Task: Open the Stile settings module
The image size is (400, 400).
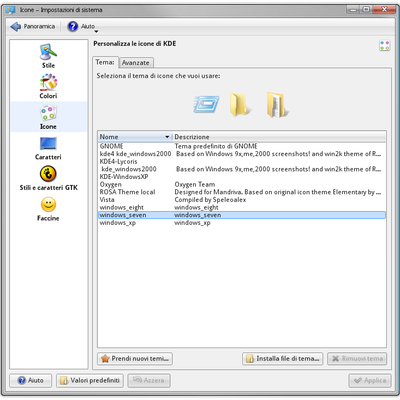Action: (48, 56)
